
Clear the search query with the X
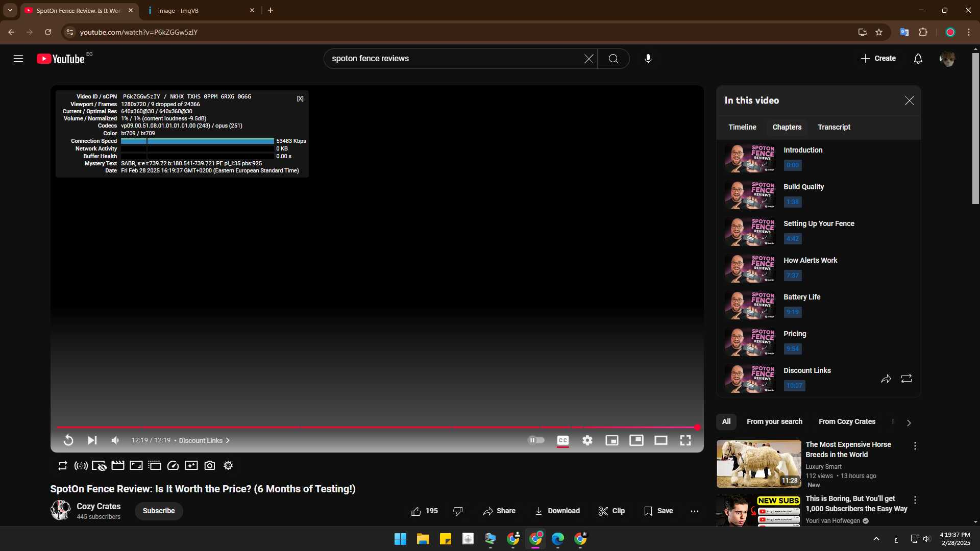click(589, 59)
